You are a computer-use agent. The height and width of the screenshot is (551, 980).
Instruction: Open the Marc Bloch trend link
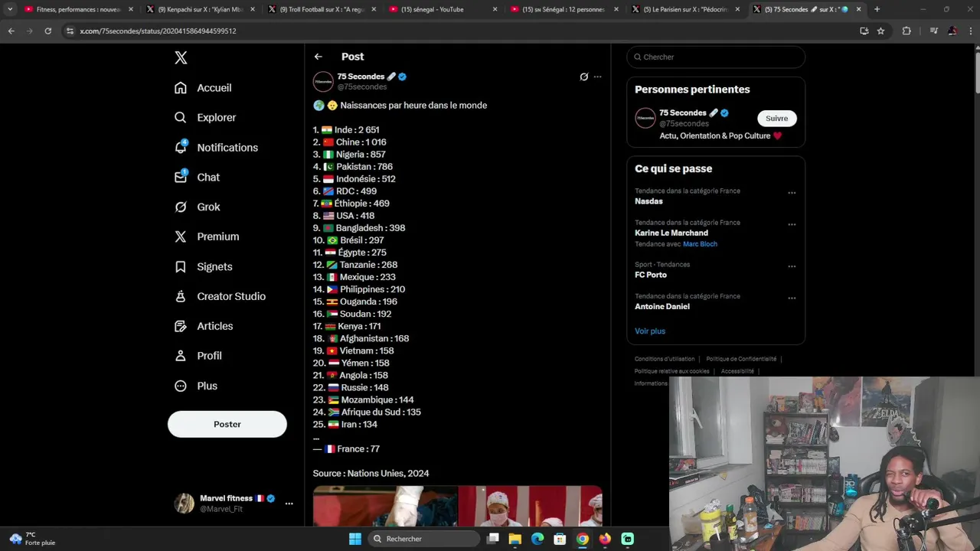[x=700, y=244]
